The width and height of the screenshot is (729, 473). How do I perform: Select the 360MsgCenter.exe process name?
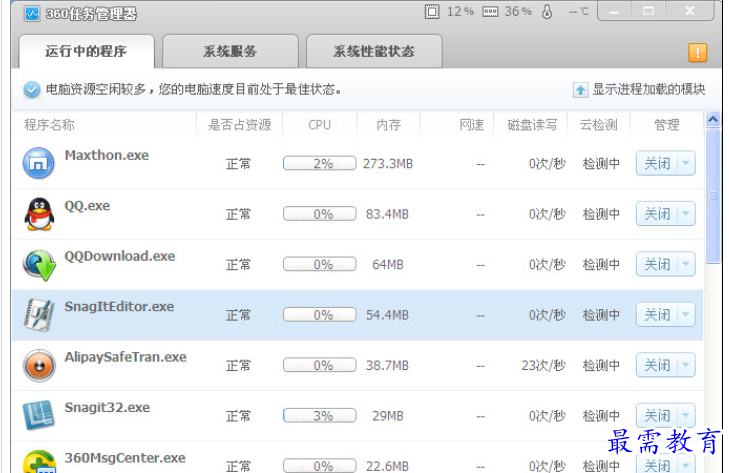coord(125,458)
